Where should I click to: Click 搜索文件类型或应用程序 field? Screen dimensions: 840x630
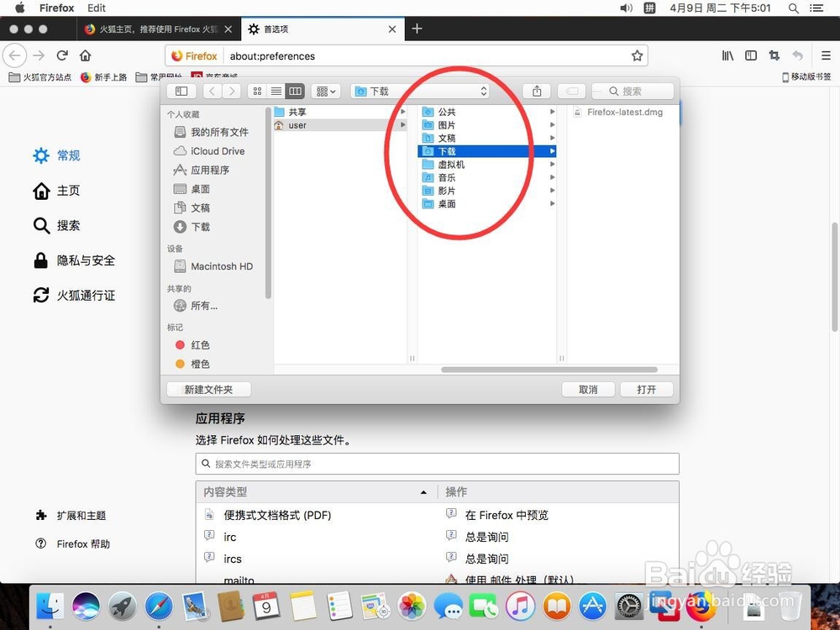pos(437,464)
